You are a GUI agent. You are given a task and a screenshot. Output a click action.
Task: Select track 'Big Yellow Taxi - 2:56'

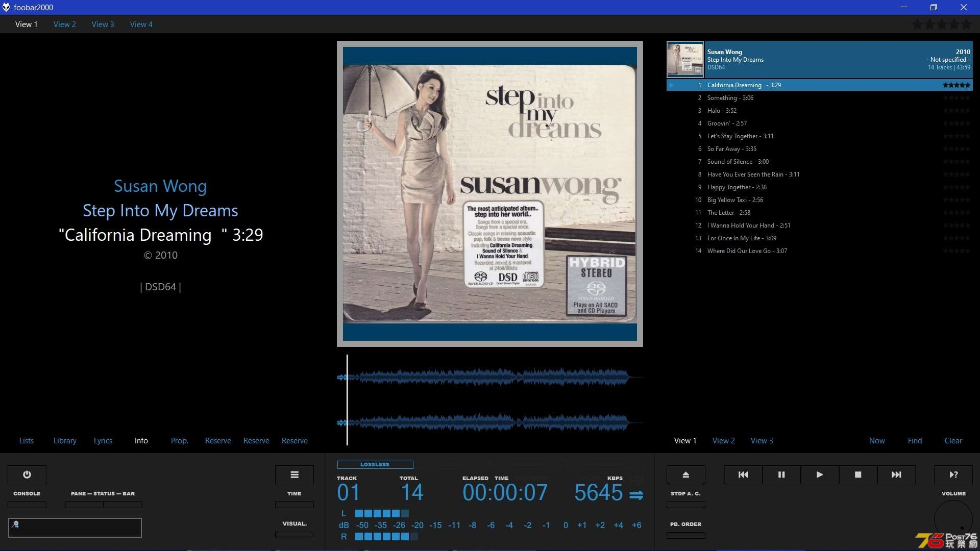pos(820,200)
